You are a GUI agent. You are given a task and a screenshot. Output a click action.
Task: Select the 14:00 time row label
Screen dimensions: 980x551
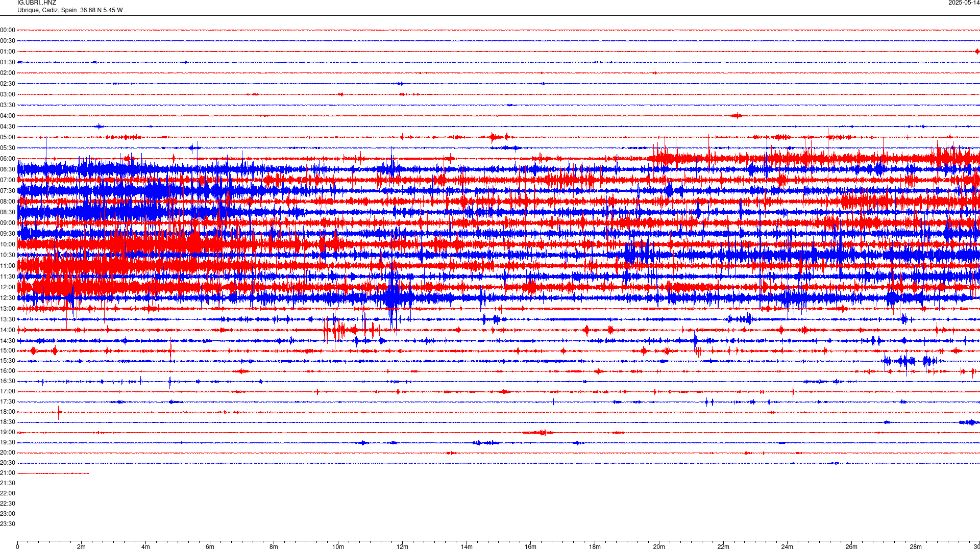pos(8,330)
